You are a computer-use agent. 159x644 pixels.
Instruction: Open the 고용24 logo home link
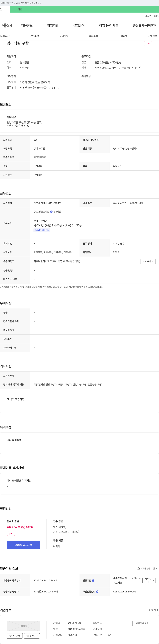6,25
